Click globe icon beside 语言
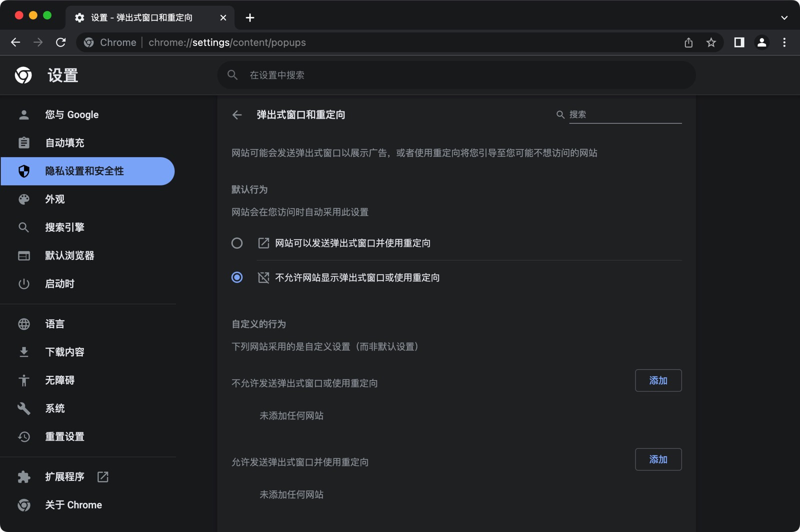Image resolution: width=800 pixels, height=532 pixels. click(23, 324)
